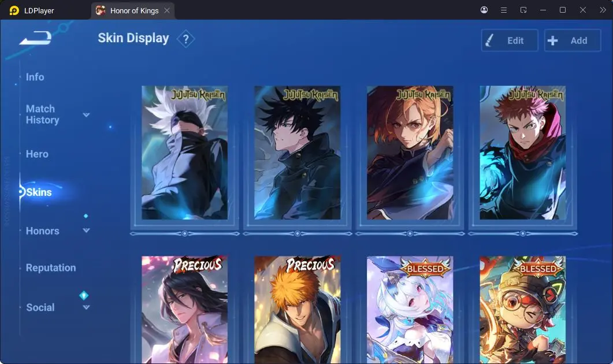Select the orange spiky-haired Precious skin card
Screen dimensions: 613x364
tap(297, 310)
